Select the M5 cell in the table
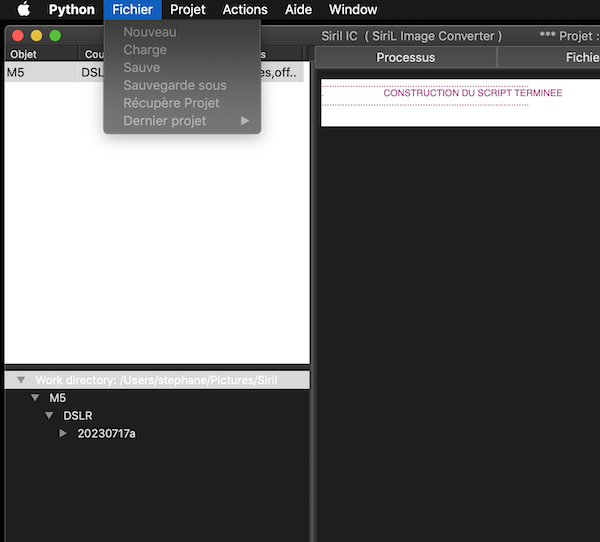This screenshot has height=542, width=600. point(41,72)
